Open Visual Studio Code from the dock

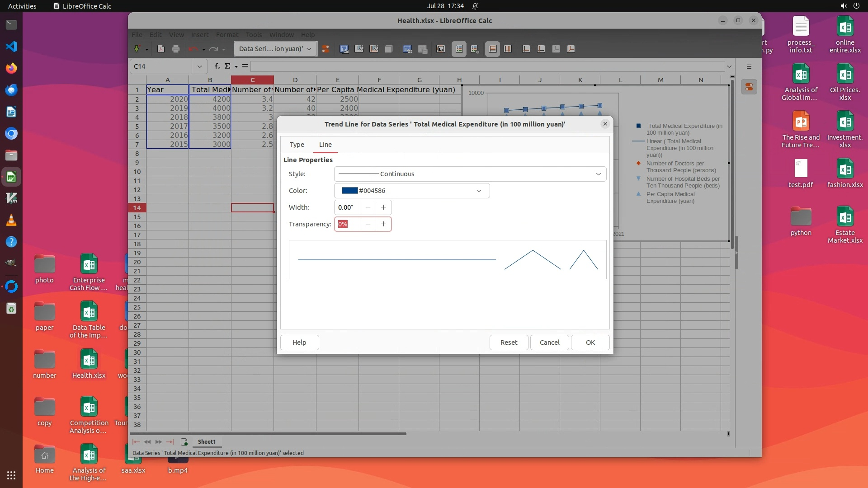point(11,46)
